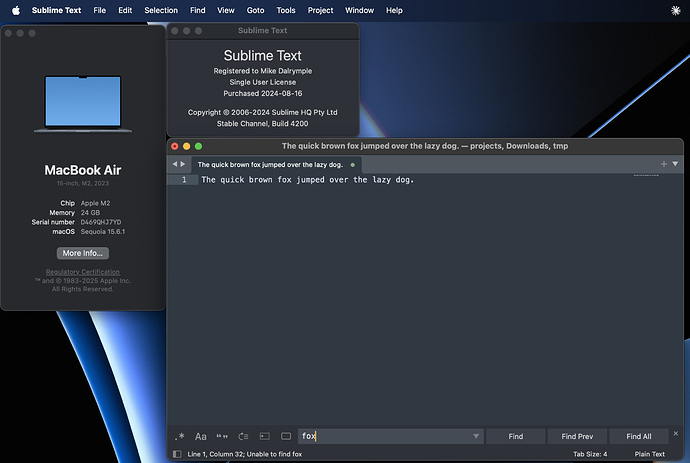Open the find history dropdown
Viewport: 690px width, 463px height.
(x=476, y=437)
